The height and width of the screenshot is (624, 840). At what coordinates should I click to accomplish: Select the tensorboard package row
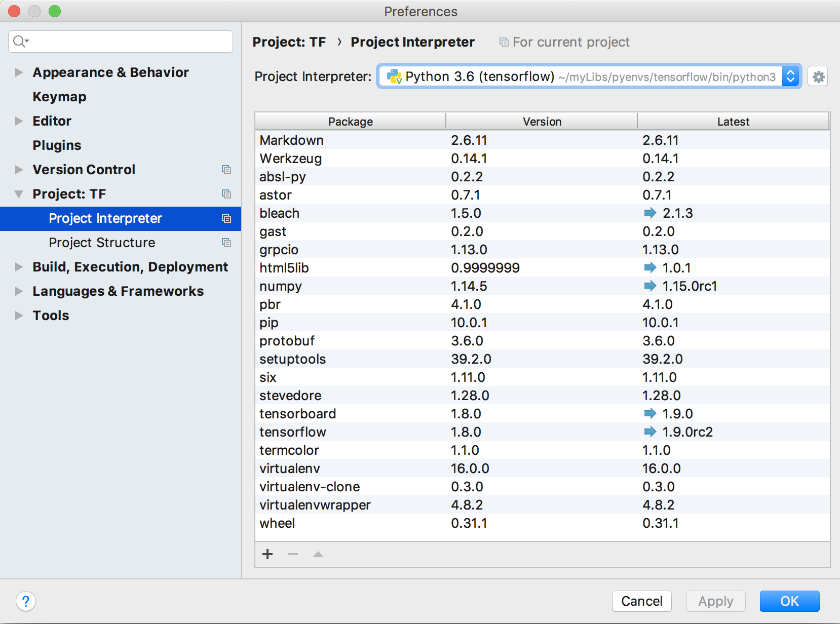pos(542,413)
